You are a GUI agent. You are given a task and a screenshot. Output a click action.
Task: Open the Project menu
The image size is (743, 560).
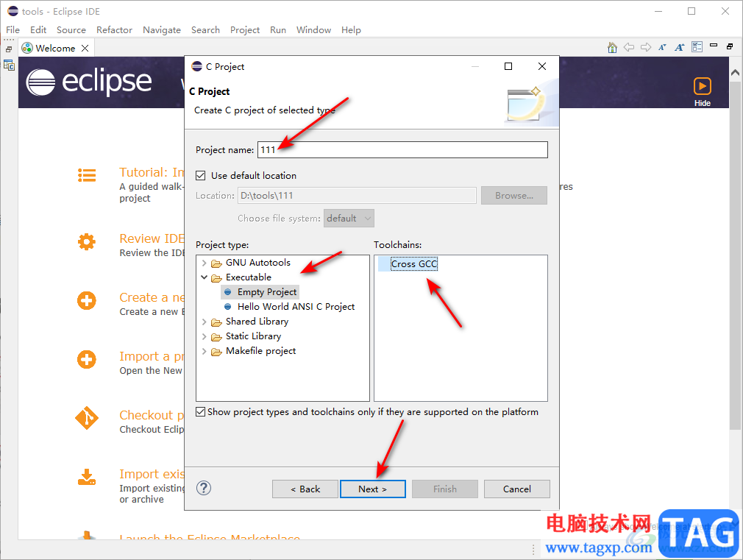(x=244, y=30)
